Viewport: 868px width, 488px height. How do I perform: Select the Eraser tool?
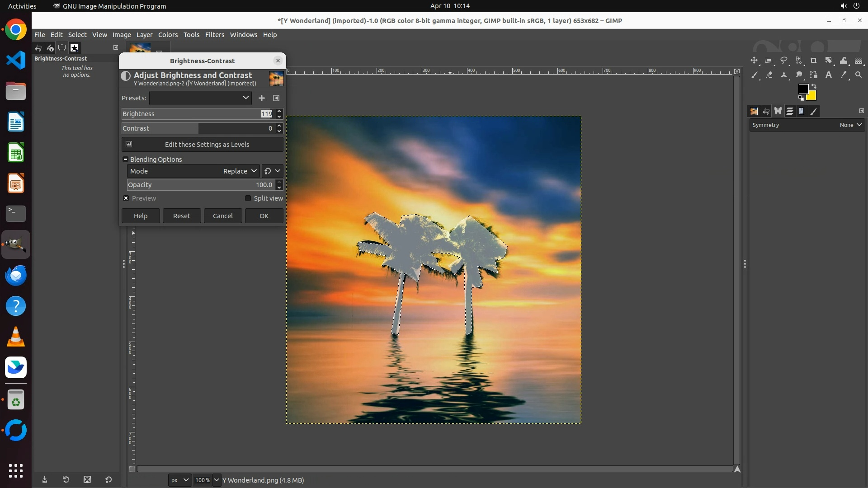[769, 75]
